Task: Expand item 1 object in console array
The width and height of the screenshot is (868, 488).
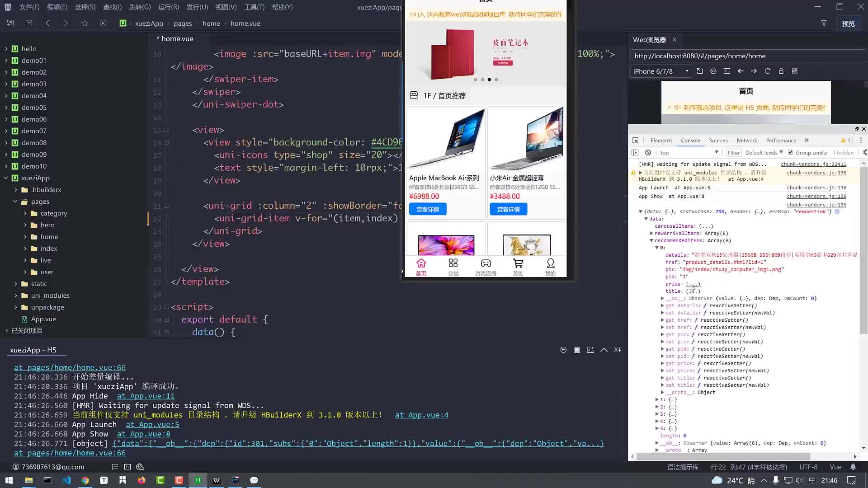Action: pyautogui.click(x=657, y=399)
